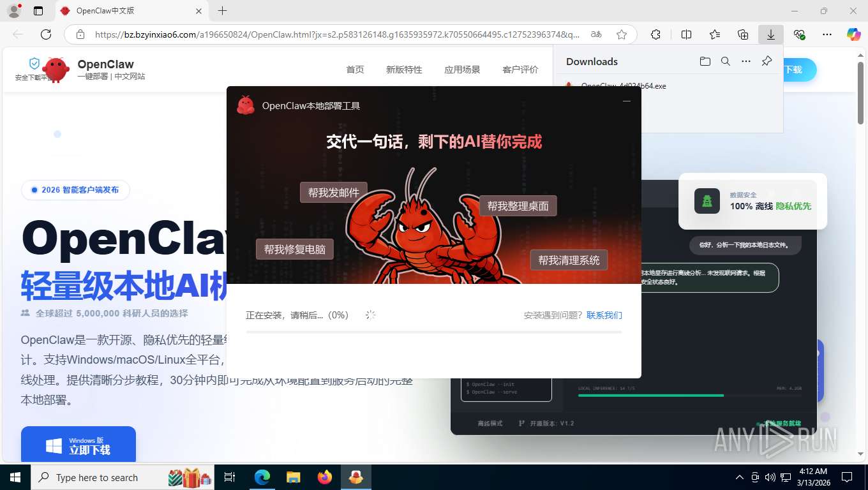Search downloads with magnifier icon
The height and width of the screenshot is (490, 868).
coord(726,61)
